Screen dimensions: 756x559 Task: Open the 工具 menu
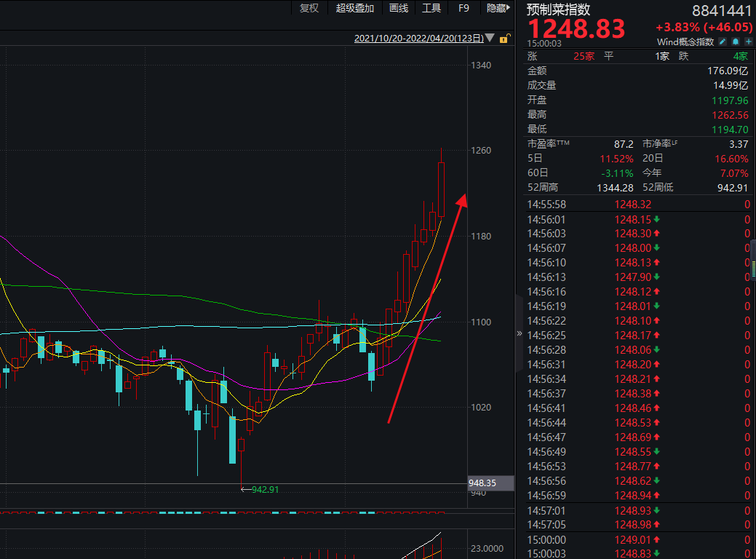[431, 8]
